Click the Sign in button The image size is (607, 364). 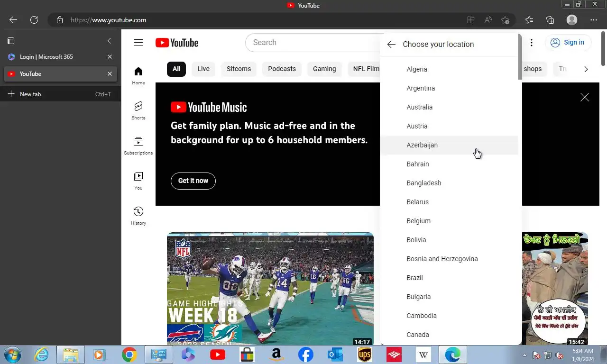pos(568,43)
